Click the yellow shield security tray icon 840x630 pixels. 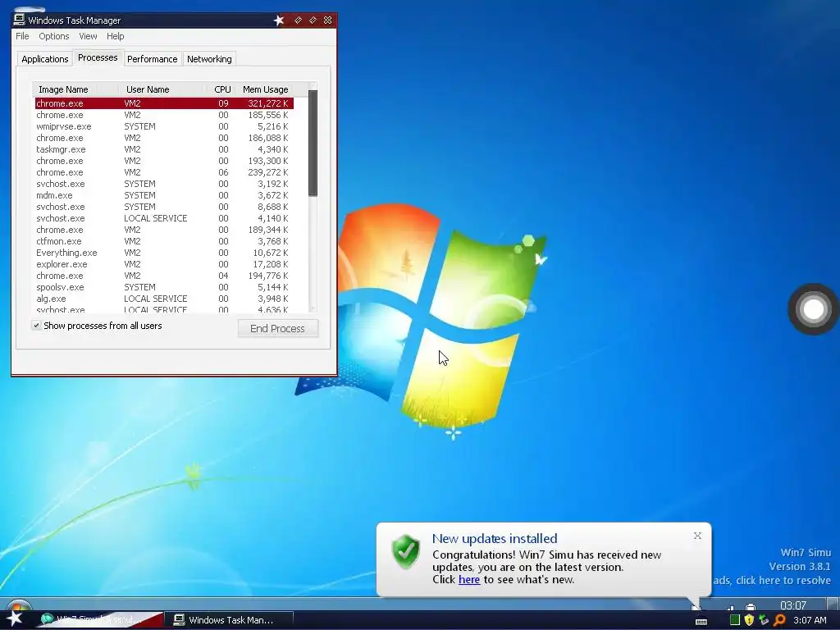pyautogui.click(x=750, y=620)
